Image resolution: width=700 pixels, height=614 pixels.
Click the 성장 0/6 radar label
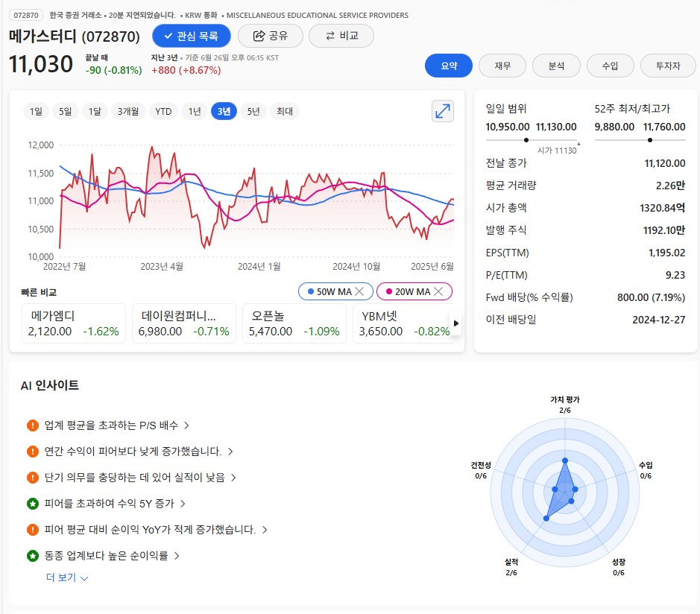[x=618, y=567]
